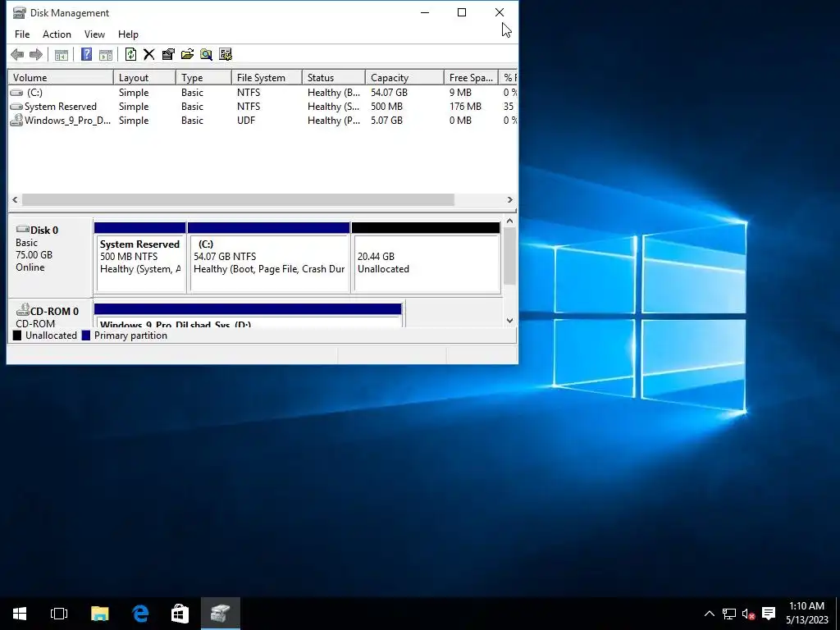Open the Action Center notifications icon
840x630 pixels.
point(769,614)
